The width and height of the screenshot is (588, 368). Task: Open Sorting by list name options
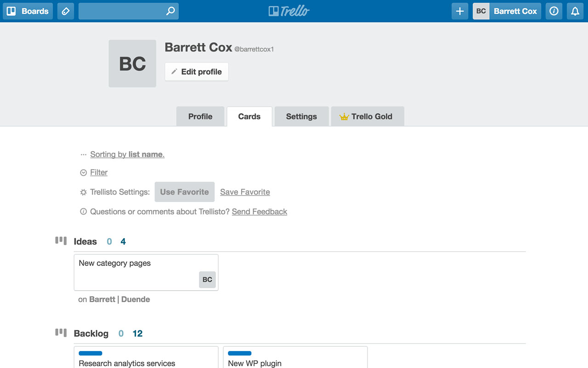(127, 155)
